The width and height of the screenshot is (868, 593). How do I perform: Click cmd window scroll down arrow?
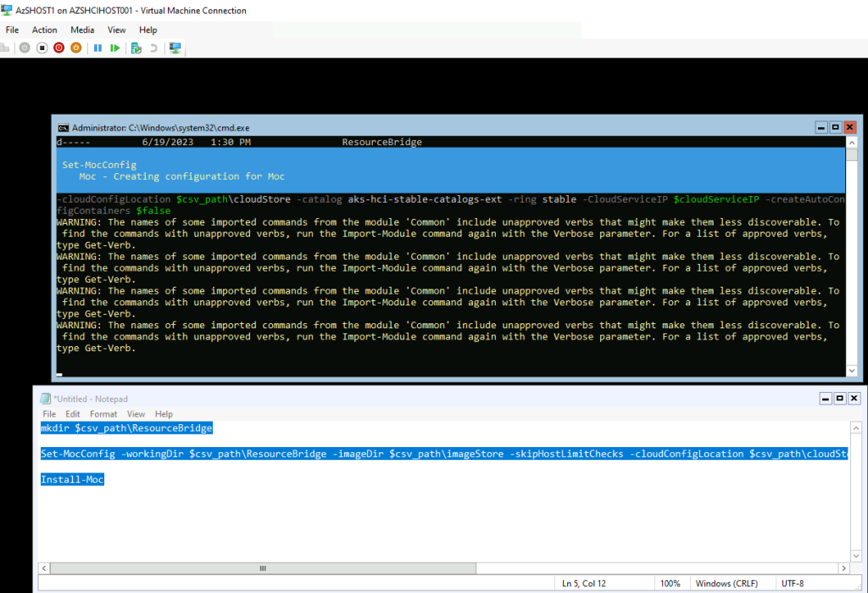click(852, 370)
